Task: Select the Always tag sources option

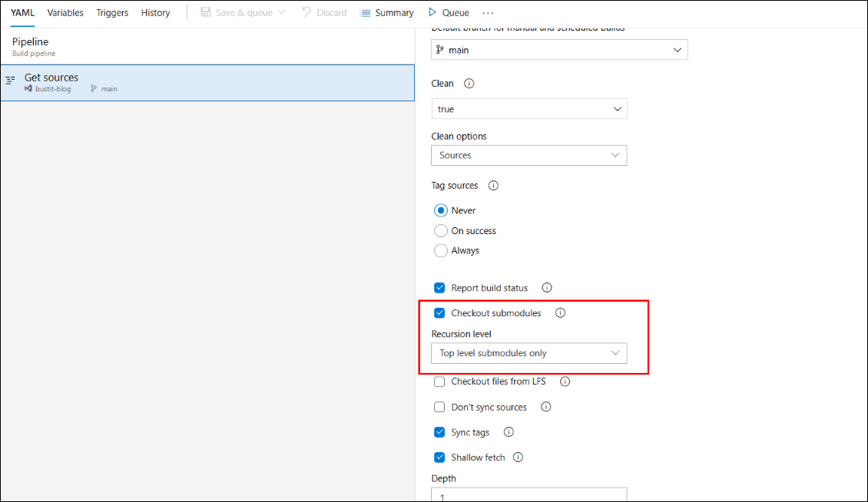Action: 441,251
